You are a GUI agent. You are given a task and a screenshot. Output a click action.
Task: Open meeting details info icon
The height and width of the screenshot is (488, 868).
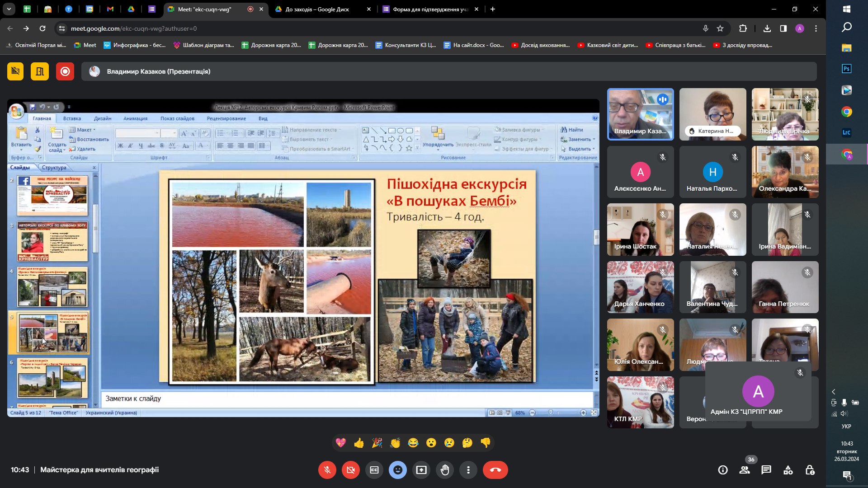[x=723, y=470]
